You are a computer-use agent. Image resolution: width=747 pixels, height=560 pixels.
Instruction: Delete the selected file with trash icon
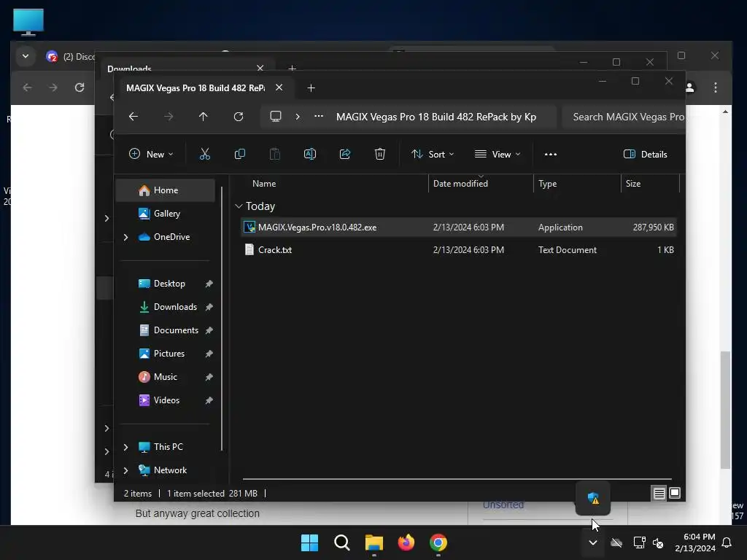click(379, 155)
